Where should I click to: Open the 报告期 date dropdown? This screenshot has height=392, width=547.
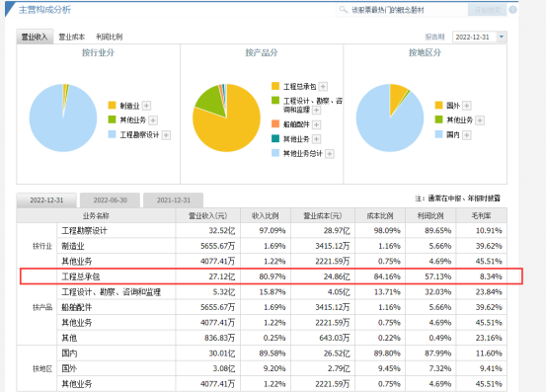pos(502,37)
